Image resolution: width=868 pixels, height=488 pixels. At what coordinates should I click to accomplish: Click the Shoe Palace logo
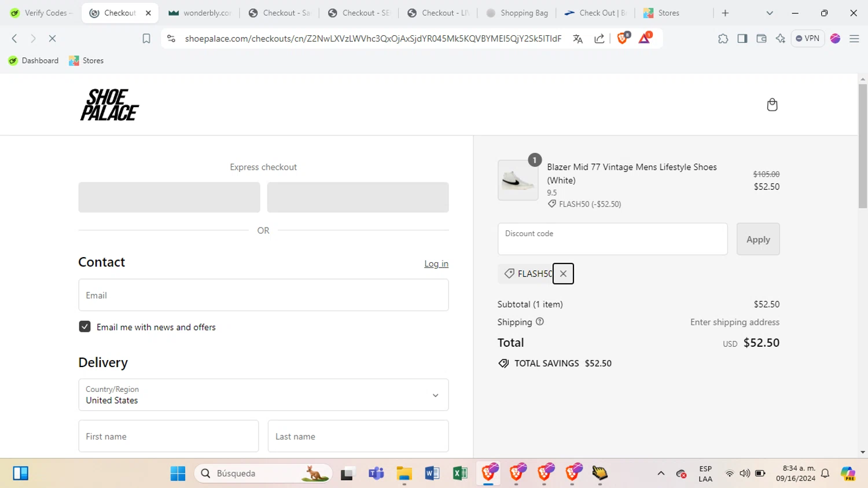pyautogui.click(x=109, y=105)
